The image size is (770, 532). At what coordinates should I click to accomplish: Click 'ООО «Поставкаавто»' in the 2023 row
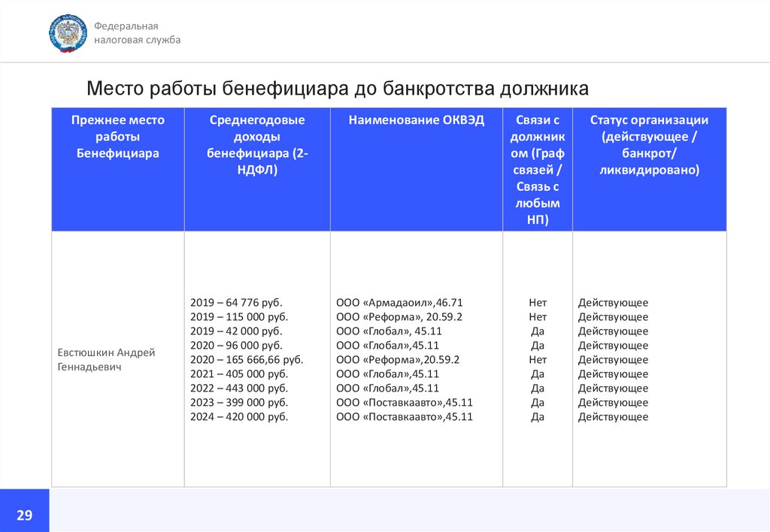pyautogui.click(x=390, y=403)
